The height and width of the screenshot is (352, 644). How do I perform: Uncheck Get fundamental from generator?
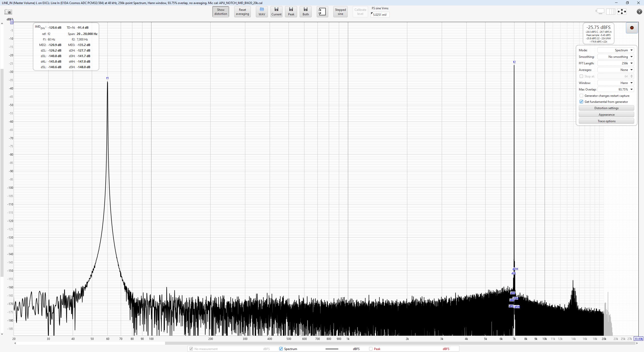[581, 102]
